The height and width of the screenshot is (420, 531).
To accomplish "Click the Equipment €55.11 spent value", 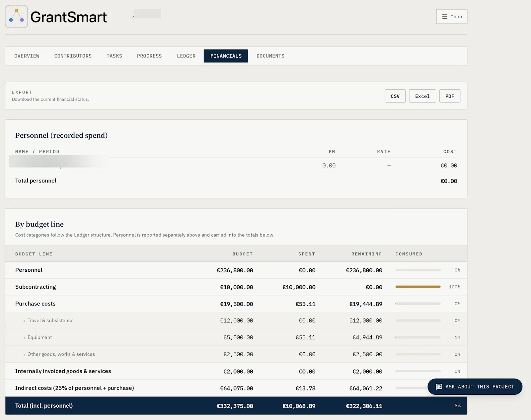I will coord(305,337).
